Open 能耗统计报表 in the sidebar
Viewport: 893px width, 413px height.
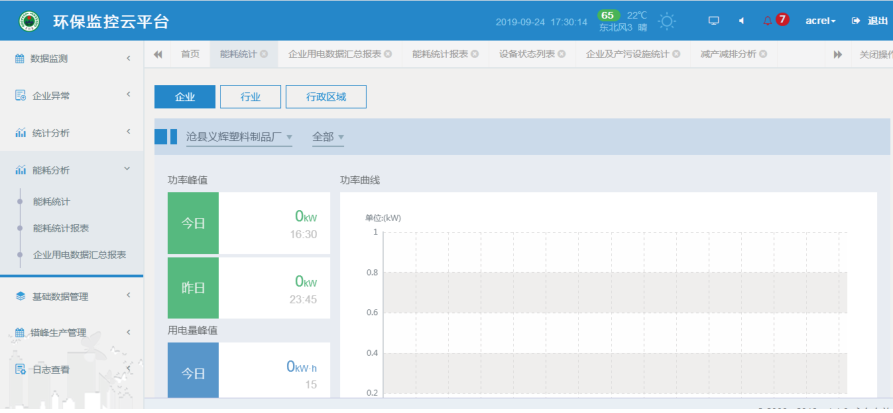[61, 228]
